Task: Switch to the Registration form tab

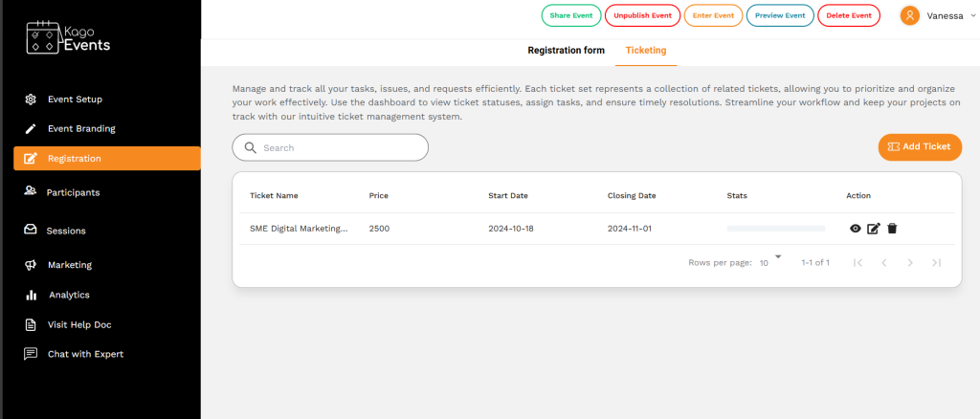Action: pos(566,50)
